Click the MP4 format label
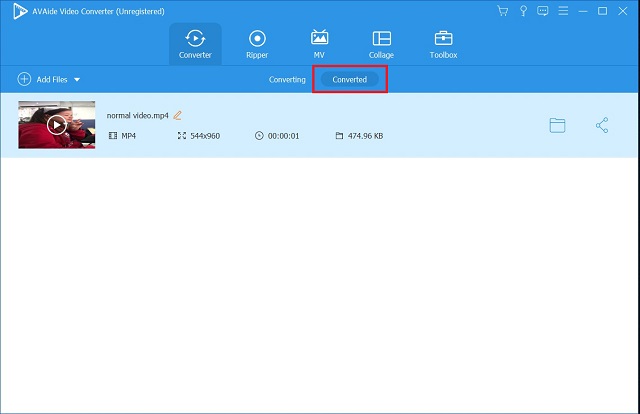This screenshot has height=414, width=640. (x=129, y=136)
